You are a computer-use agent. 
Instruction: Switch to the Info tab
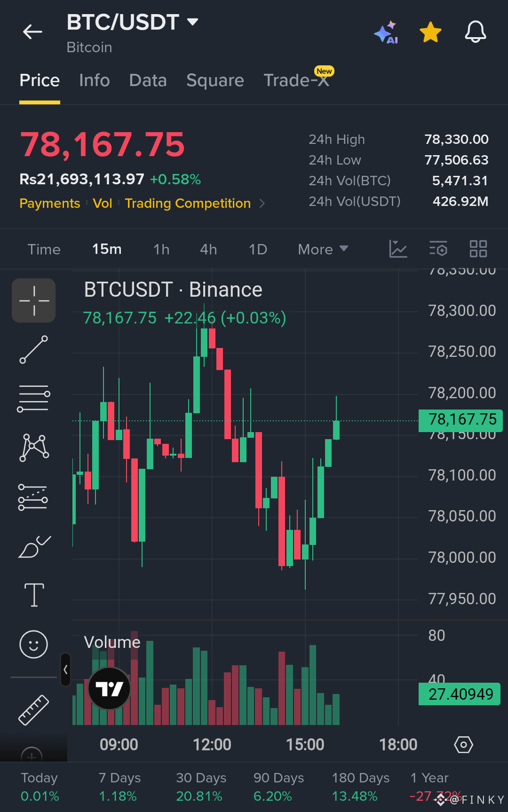(95, 80)
